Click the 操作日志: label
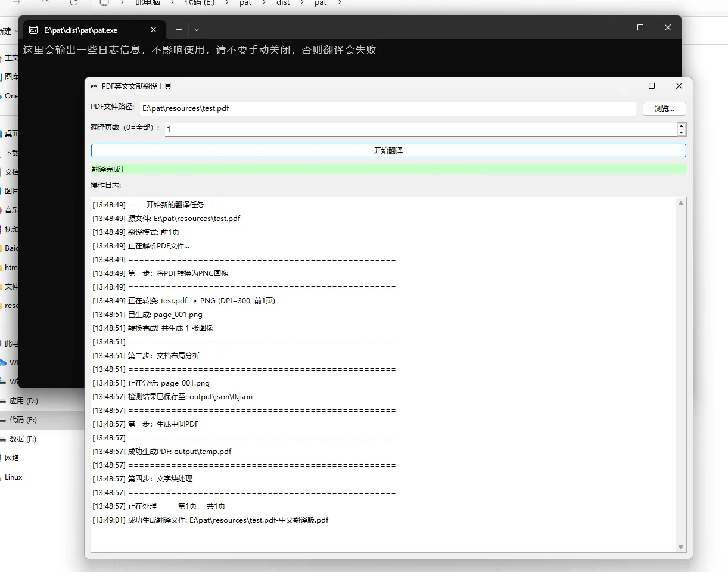 click(106, 185)
